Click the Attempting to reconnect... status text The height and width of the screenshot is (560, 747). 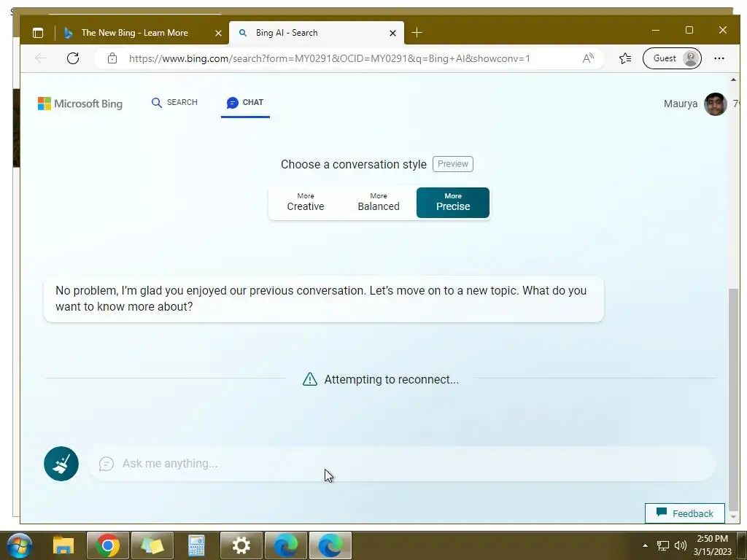tap(392, 379)
